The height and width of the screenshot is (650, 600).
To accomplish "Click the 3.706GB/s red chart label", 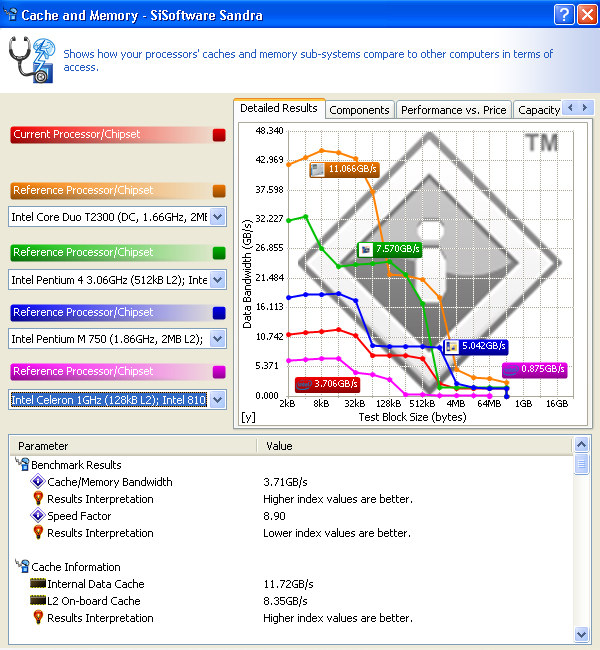I will click(x=327, y=384).
